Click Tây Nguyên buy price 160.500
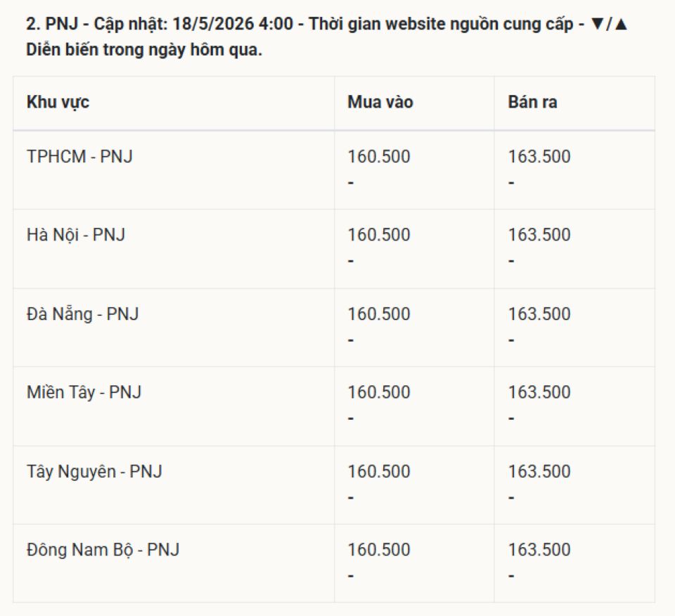 [379, 471]
